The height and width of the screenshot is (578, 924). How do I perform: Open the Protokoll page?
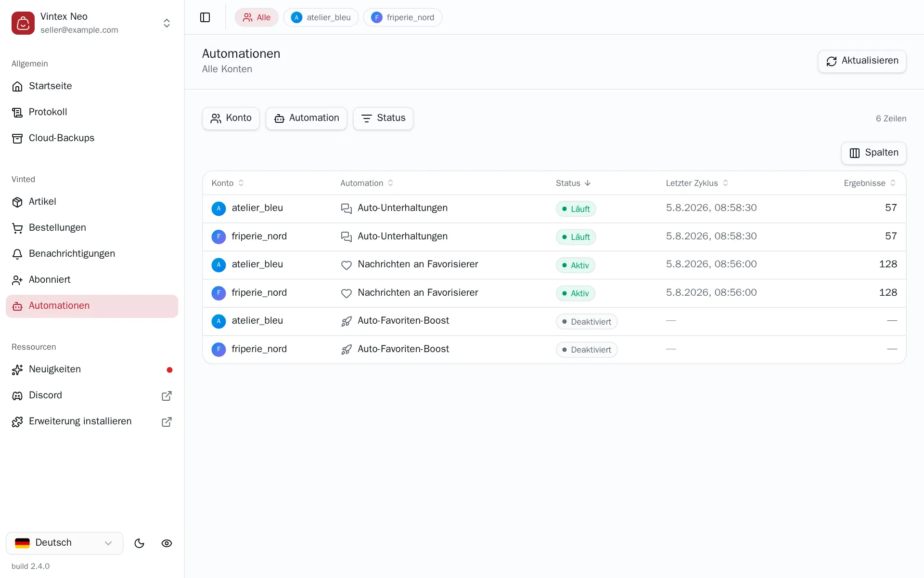click(x=92, y=112)
